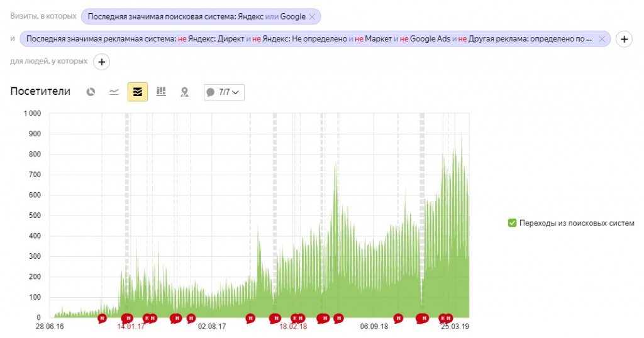Open the first red note marker on timeline
The height and width of the screenshot is (338, 644).
pos(102,318)
